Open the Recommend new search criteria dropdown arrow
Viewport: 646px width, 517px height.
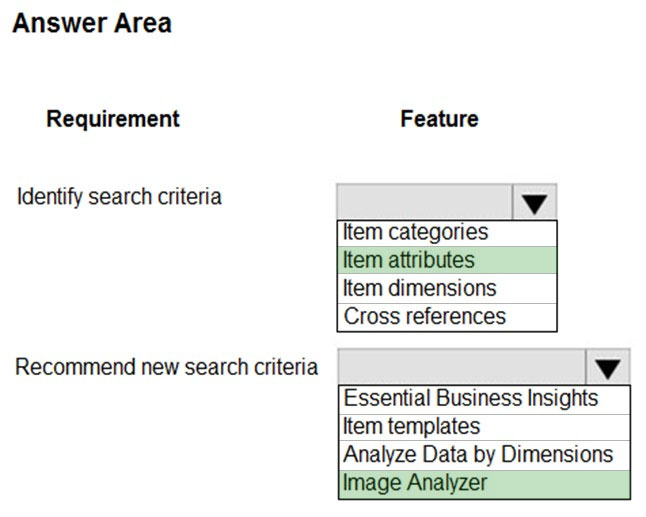608,367
